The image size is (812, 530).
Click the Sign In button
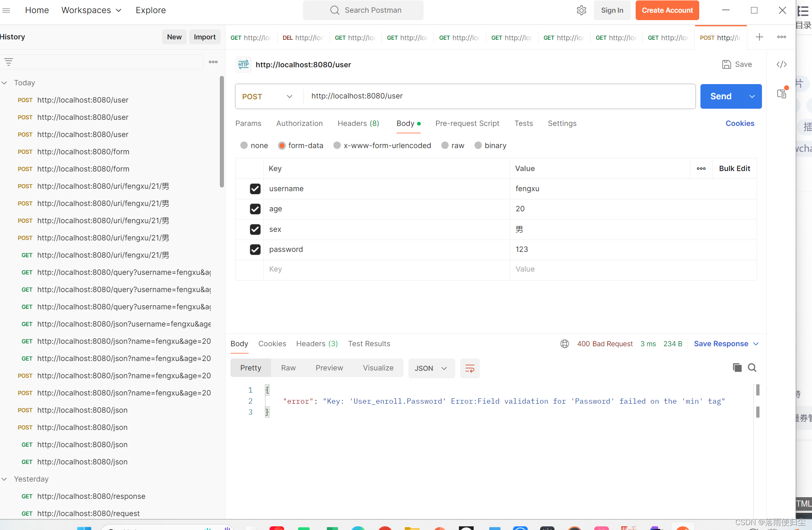612,10
